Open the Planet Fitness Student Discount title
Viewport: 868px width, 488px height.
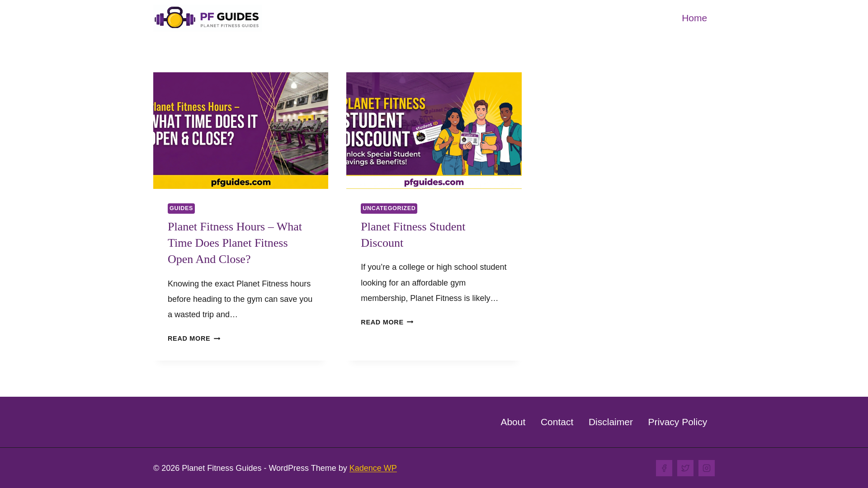tap(413, 235)
